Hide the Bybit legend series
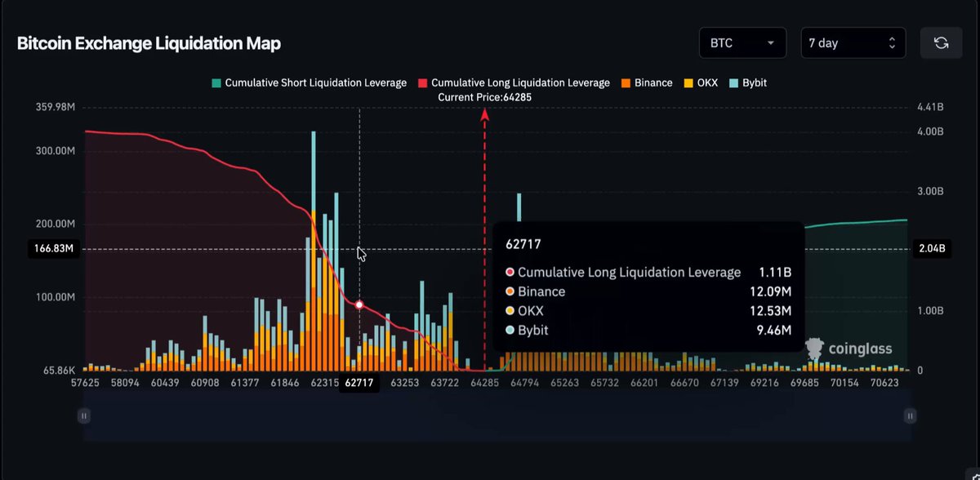 749,83
